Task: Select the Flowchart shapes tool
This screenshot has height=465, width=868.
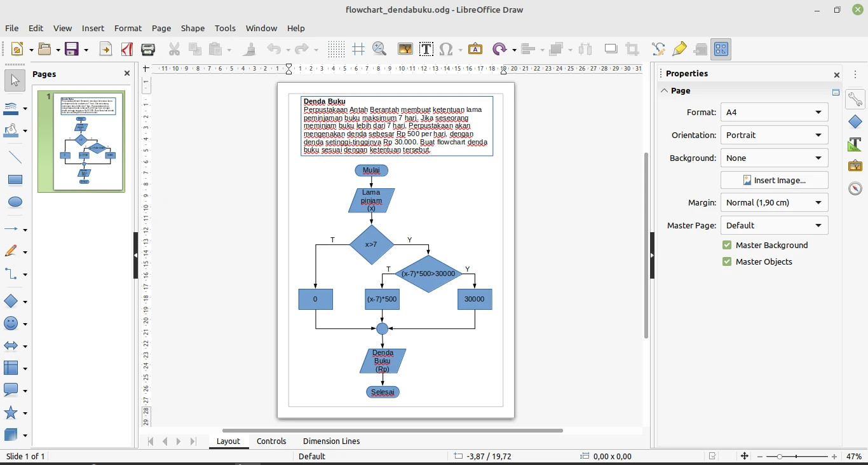Action: [11, 368]
